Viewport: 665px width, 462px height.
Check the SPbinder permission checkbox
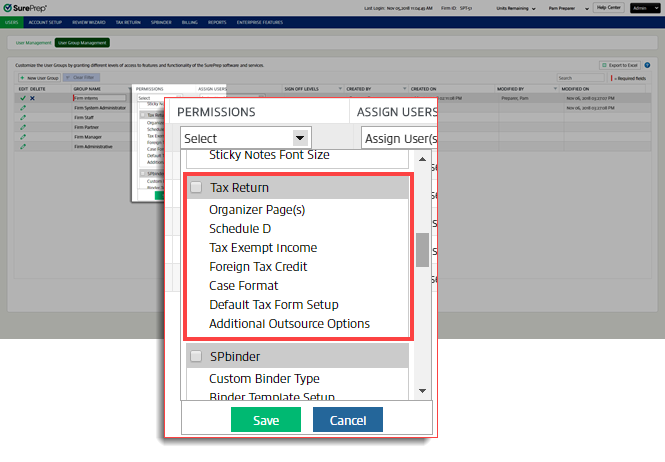tap(196, 356)
